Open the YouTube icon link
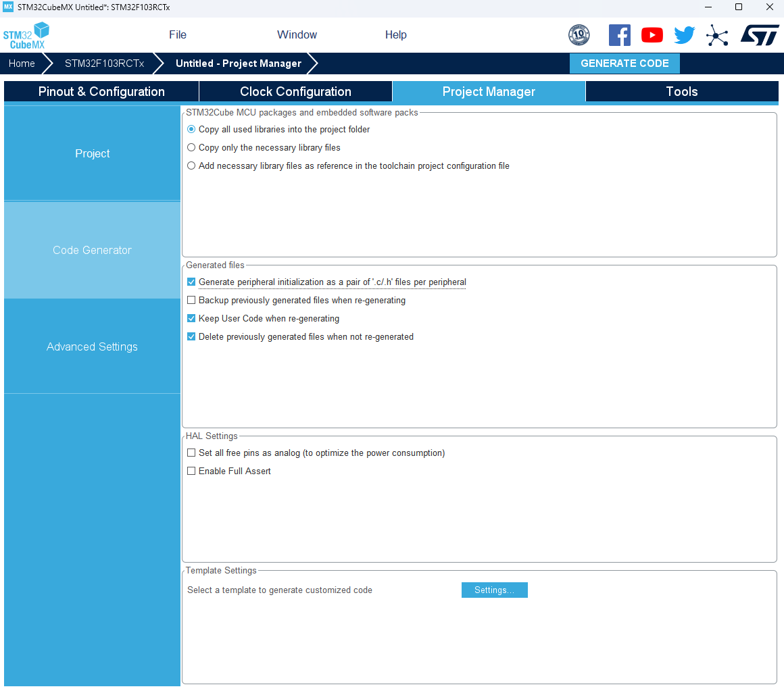 652,35
